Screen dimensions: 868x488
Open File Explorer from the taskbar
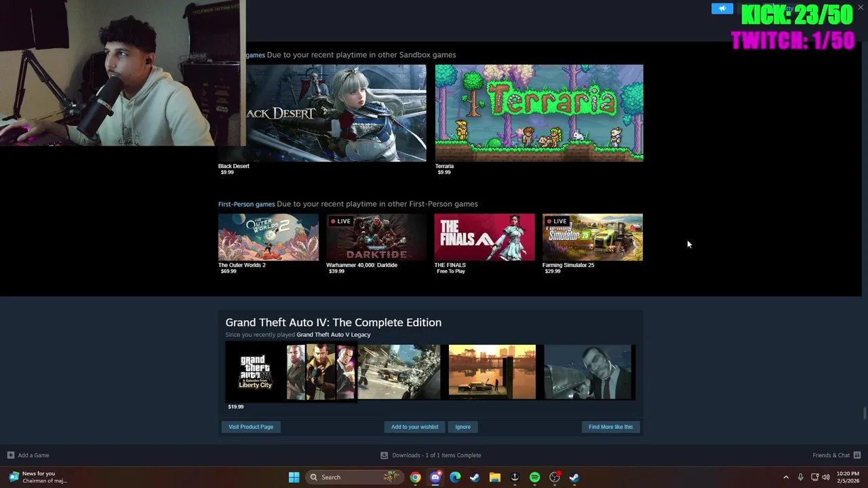494,477
